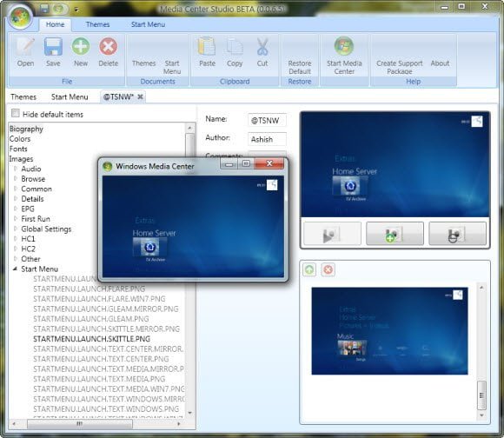Viewport: 504px width, 438px height.
Task: Open the Themes ribbon tab
Action: [97, 24]
